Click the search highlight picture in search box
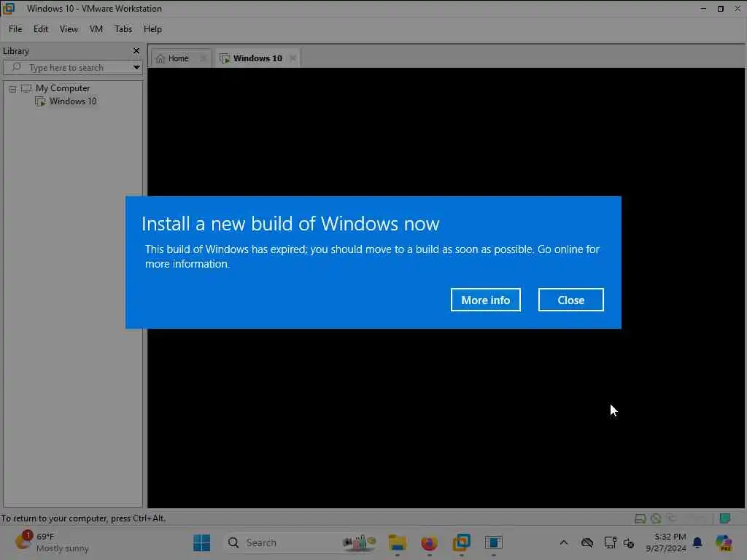Screen dimensions: 747x560 pos(360,542)
